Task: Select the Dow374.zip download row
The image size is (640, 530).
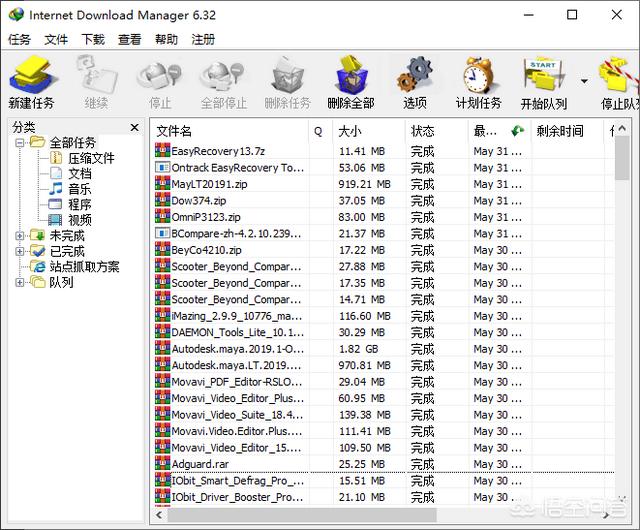Action: pyautogui.click(x=384, y=200)
